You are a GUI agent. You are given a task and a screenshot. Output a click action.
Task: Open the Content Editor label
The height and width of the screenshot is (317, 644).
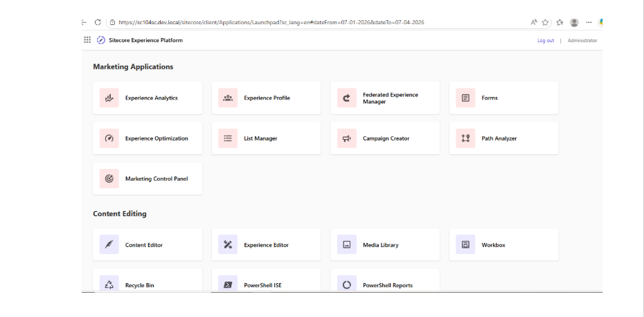(x=144, y=245)
